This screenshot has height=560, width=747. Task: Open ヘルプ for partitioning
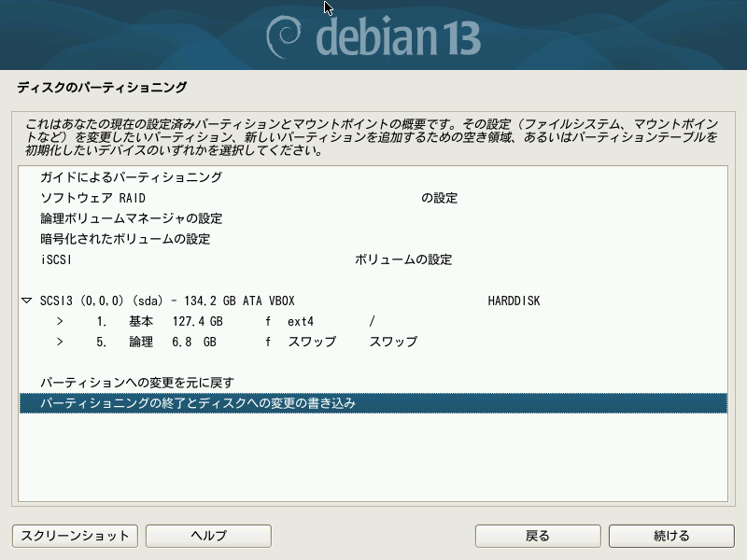[208, 536]
